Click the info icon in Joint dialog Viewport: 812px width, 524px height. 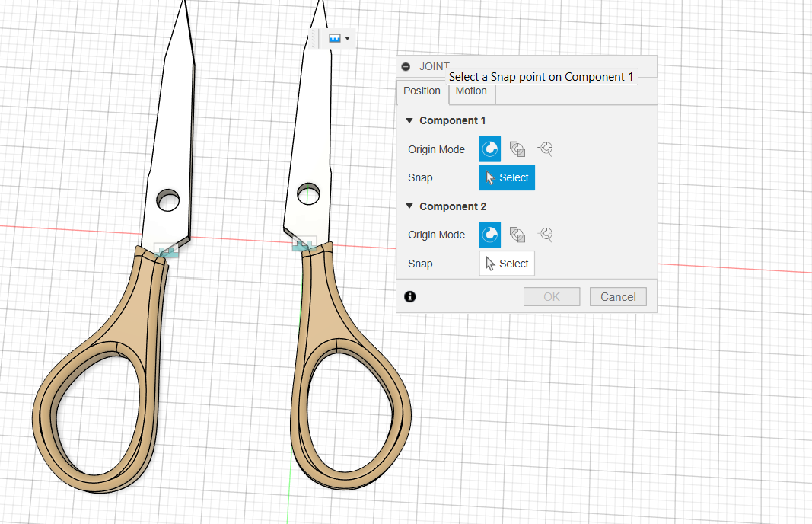tap(410, 297)
